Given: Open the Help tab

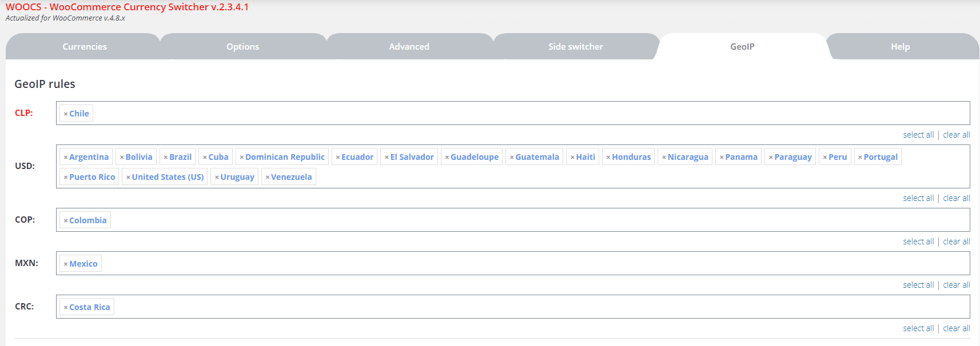Looking at the screenshot, I should 900,47.
